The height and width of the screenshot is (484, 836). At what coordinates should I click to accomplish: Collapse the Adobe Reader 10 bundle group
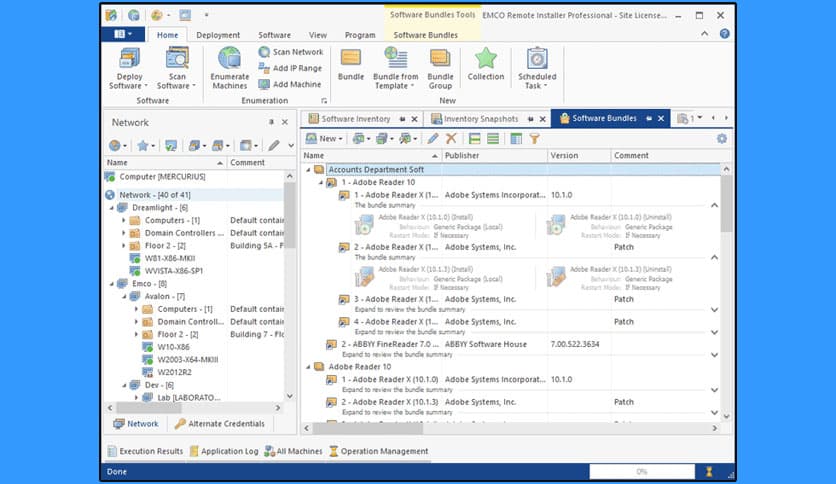[308, 367]
